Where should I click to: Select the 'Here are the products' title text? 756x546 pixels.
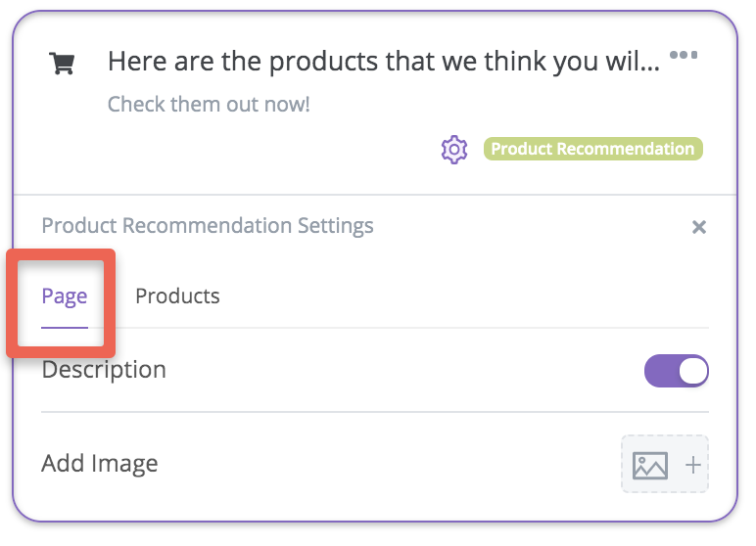pos(384,63)
